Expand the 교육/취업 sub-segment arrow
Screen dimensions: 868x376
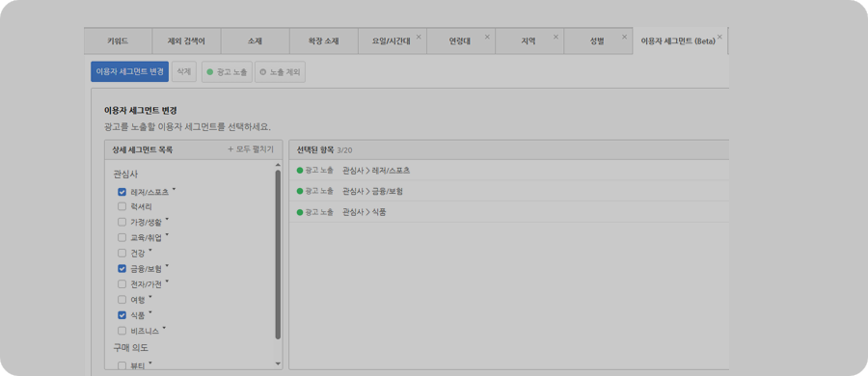click(167, 235)
